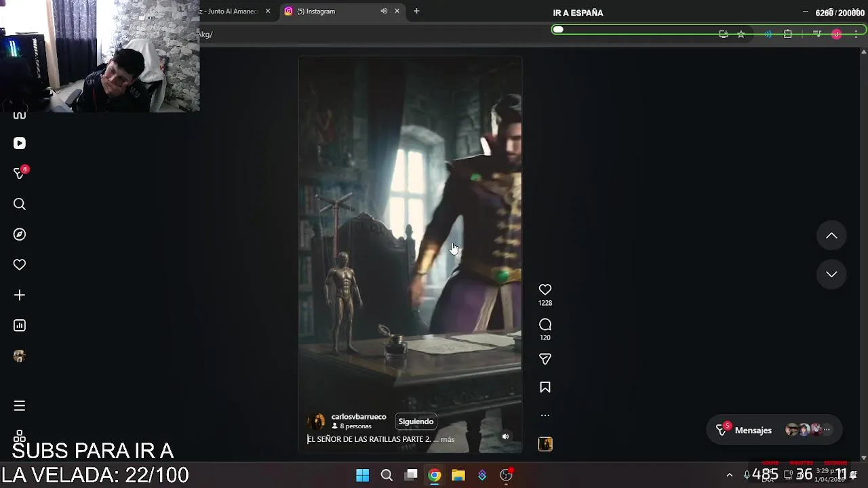Open Chrome from the taskbar
Image resolution: width=868 pixels, height=488 pixels.
[435, 475]
